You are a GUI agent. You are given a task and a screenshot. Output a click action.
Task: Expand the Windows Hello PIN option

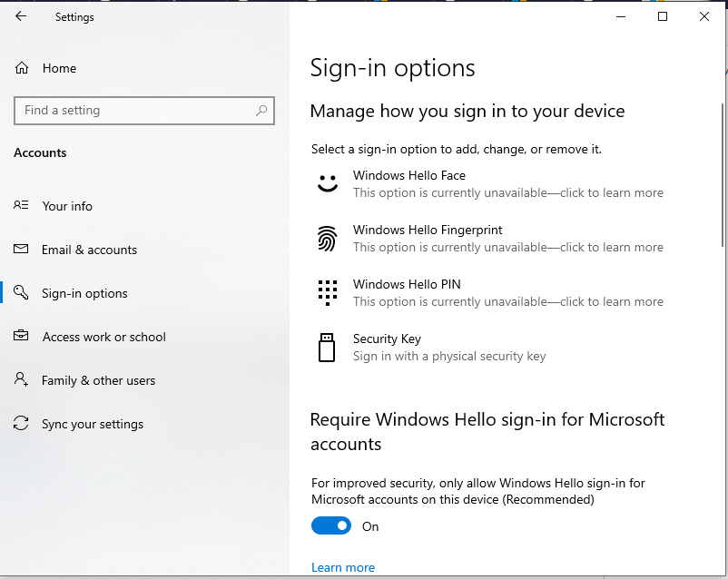407,284
